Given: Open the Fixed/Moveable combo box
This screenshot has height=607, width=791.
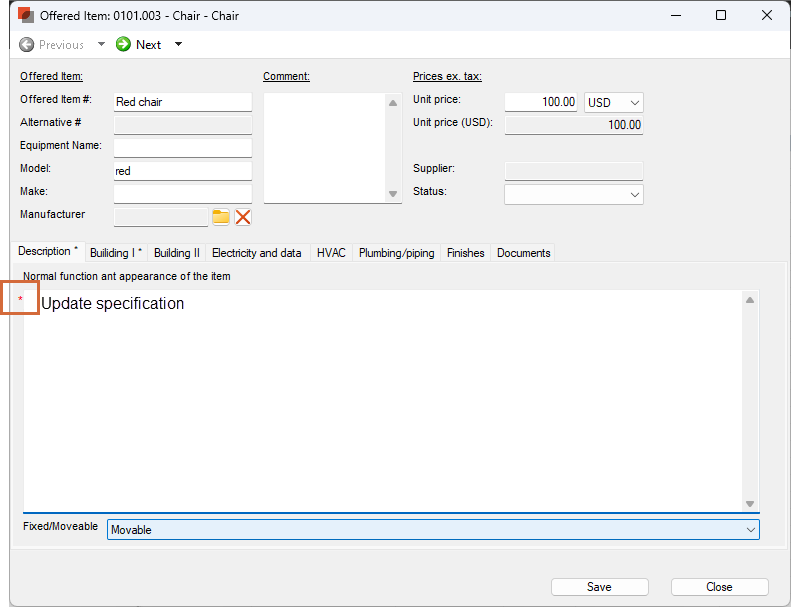Looking at the screenshot, I should (x=432, y=530).
